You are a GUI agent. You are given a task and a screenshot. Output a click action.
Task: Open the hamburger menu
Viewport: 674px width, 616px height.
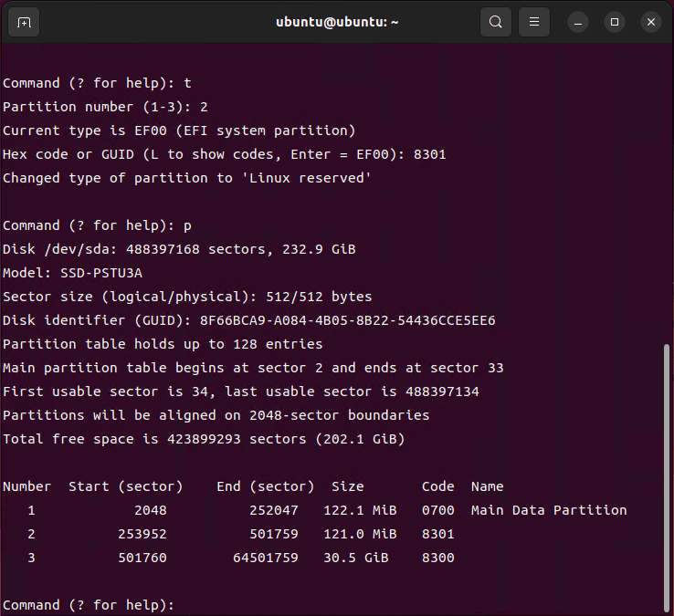534,22
